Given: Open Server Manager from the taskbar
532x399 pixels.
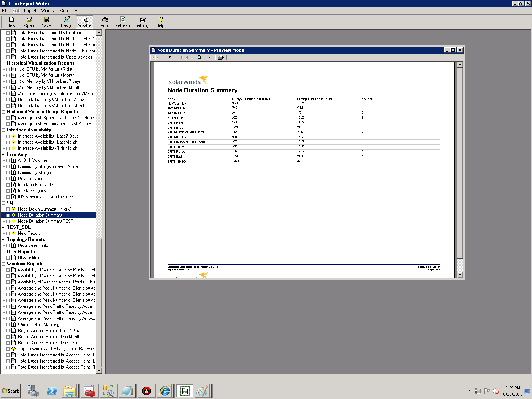Looking at the screenshot, I should click(x=33, y=391).
